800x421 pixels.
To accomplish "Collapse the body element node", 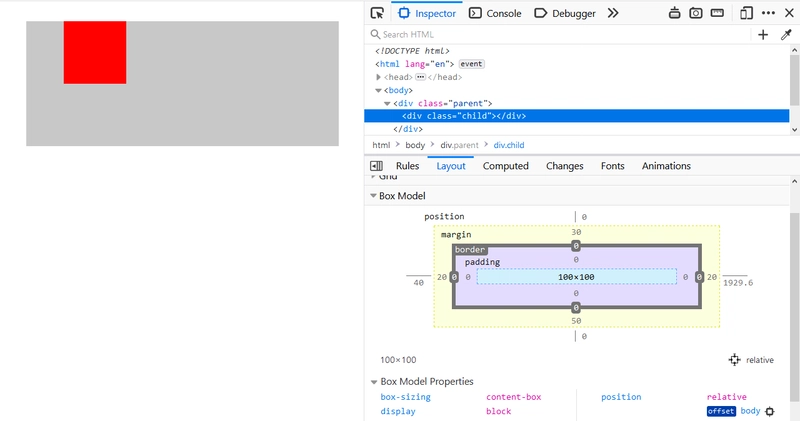I will click(379, 90).
